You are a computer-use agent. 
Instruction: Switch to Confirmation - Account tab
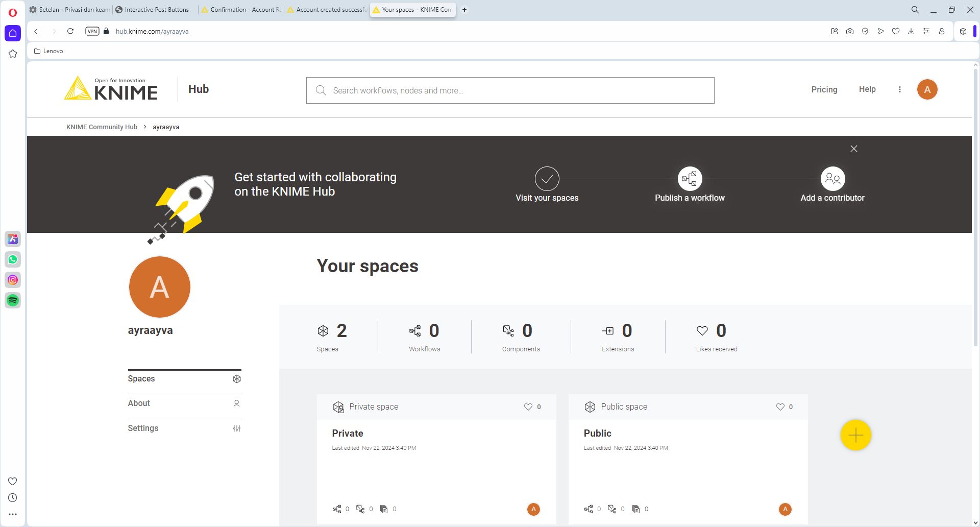point(241,10)
